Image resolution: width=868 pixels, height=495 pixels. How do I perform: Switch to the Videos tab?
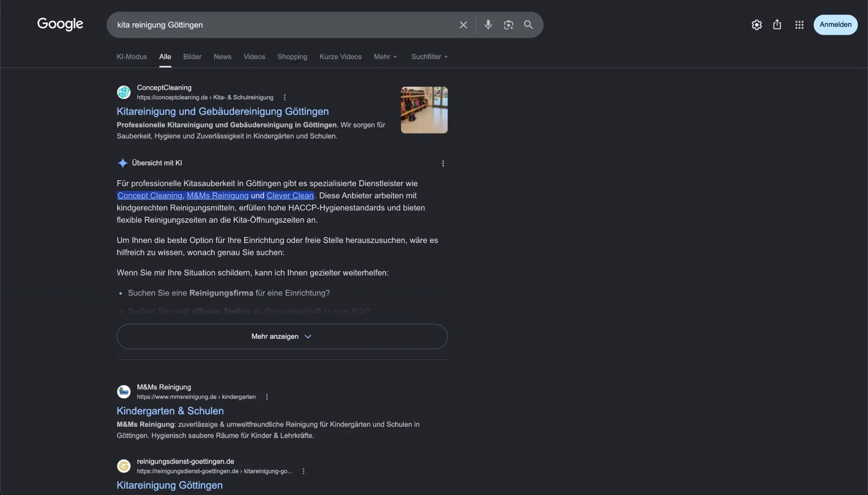tap(255, 57)
